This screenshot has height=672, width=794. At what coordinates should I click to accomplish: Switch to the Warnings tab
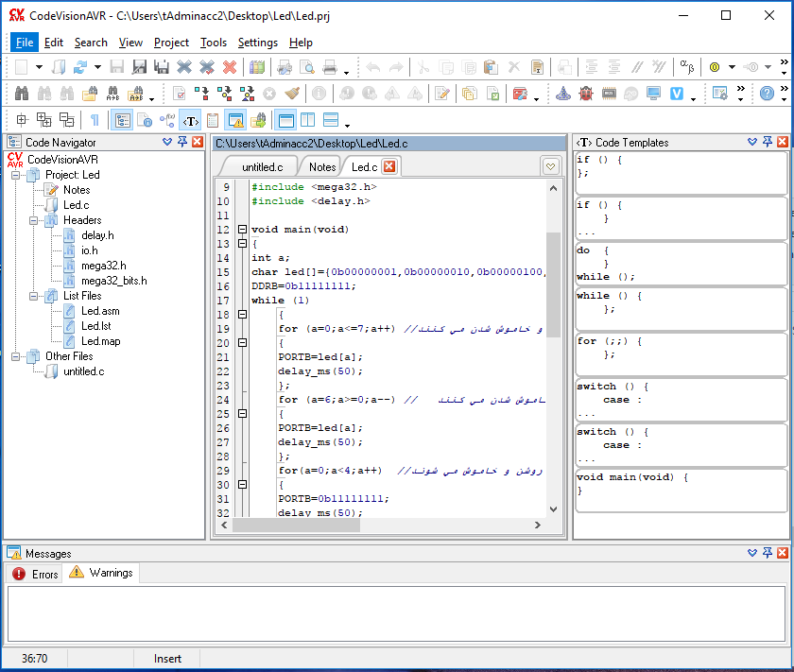coord(101,573)
